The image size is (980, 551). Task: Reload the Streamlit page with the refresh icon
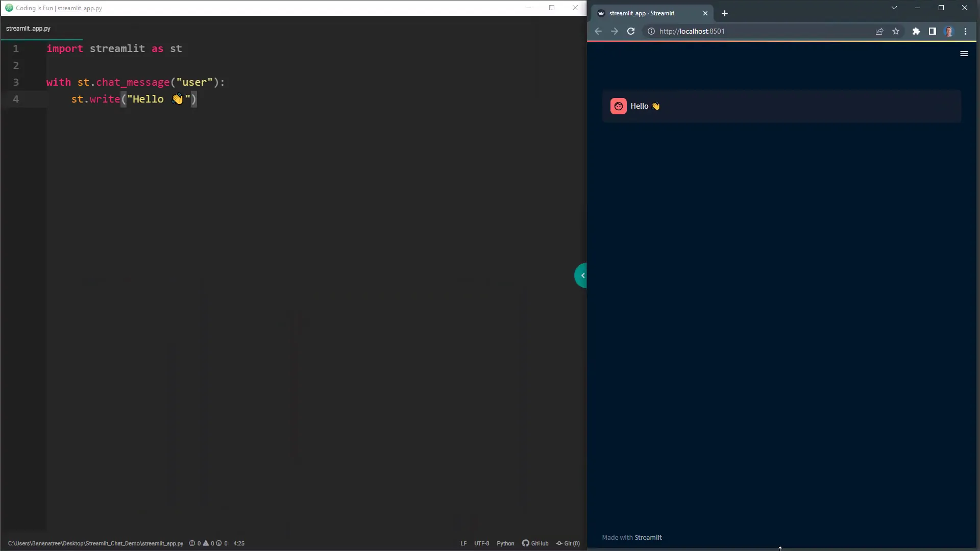point(631,31)
